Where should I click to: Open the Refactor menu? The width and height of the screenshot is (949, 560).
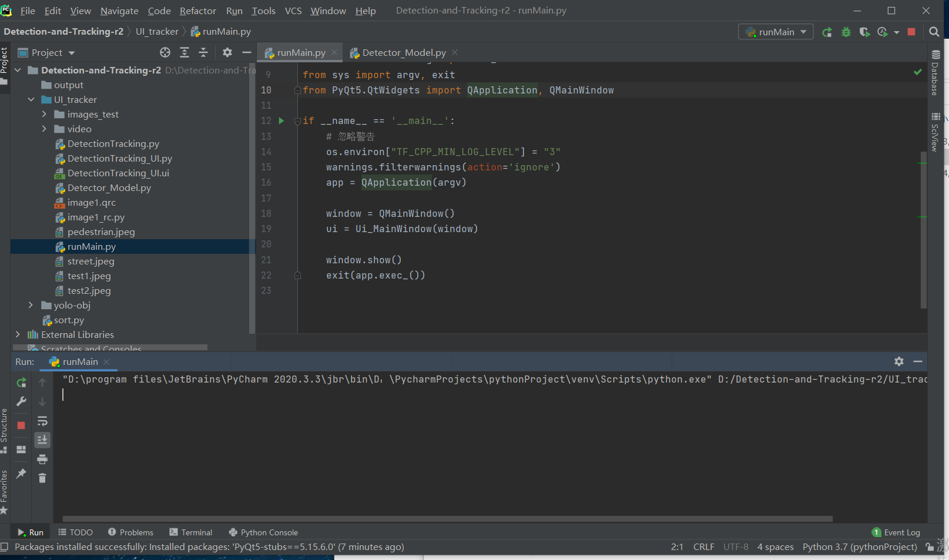[197, 11]
